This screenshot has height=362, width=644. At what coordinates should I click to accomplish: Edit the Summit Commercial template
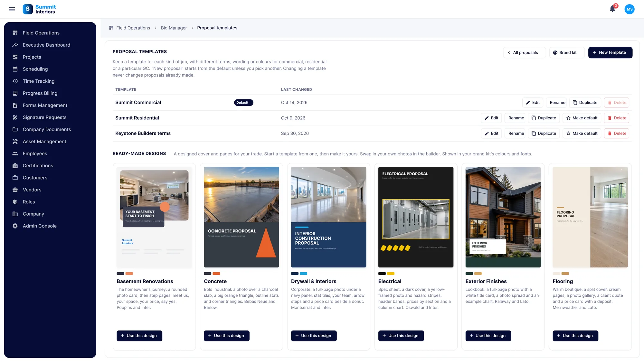click(x=533, y=103)
